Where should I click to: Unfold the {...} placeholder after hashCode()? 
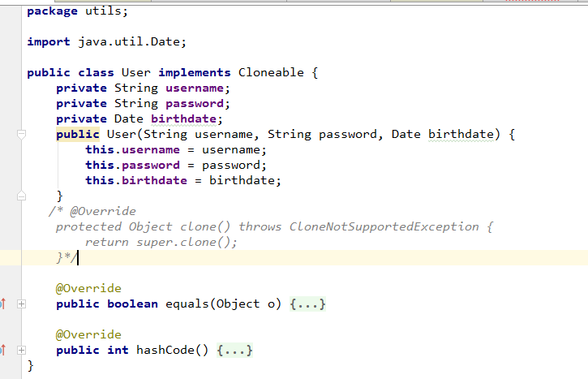234,350
